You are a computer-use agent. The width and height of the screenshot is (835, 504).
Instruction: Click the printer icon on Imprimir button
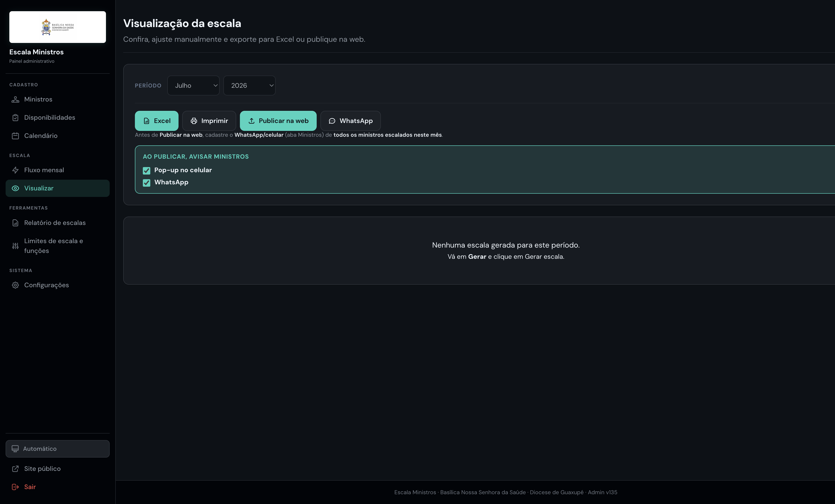tap(194, 121)
